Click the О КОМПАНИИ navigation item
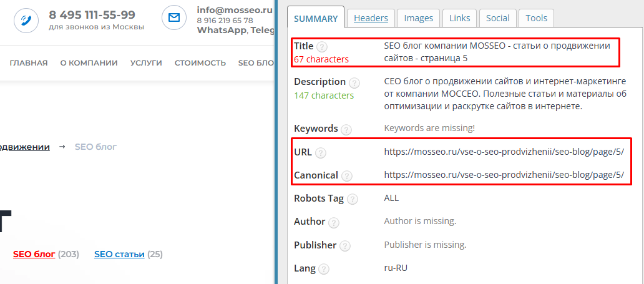The height and width of the screenshot is (284, 644). click(89, 63)
